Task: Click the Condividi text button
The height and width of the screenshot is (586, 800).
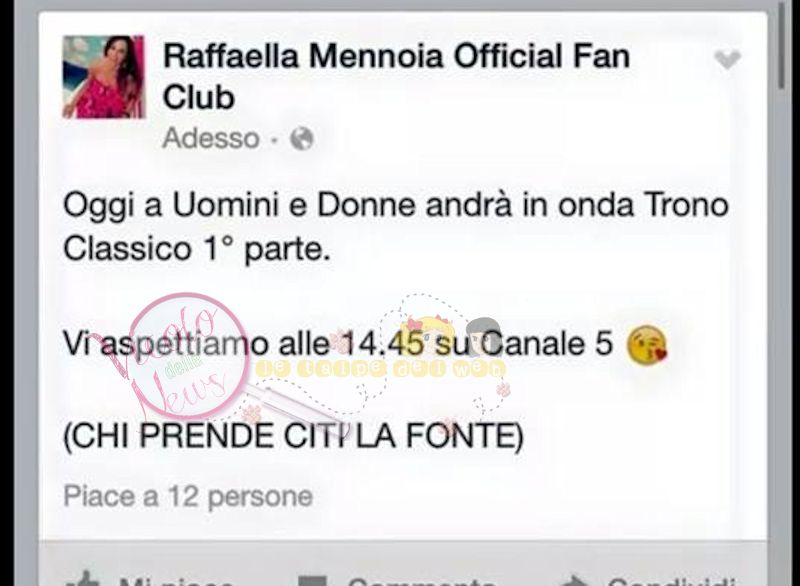Action: pyautogui.click(x=672, y=581)
